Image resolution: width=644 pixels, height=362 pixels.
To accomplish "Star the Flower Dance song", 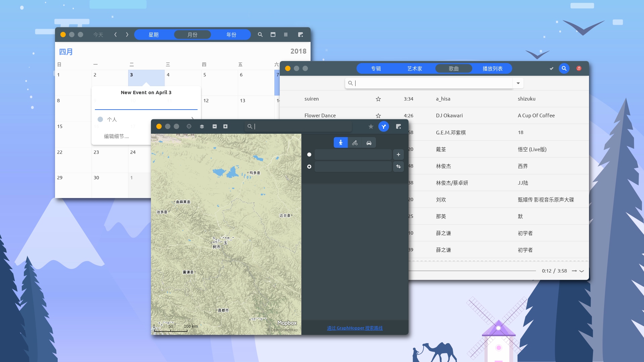I will 378,116.
